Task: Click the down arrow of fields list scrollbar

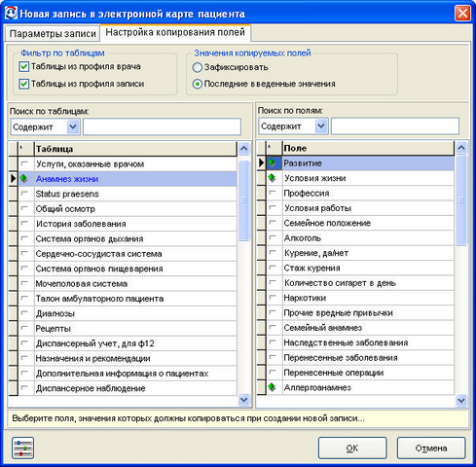Action: click(x=461, y=401)
